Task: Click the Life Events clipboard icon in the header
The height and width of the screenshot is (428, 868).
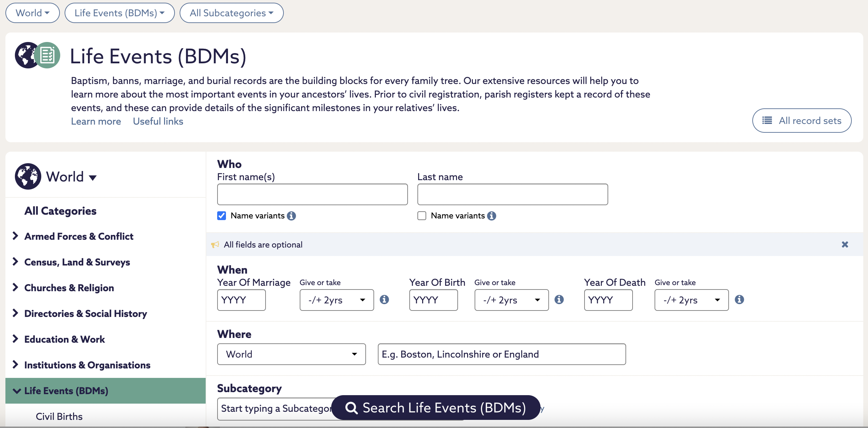Action: 47,55
